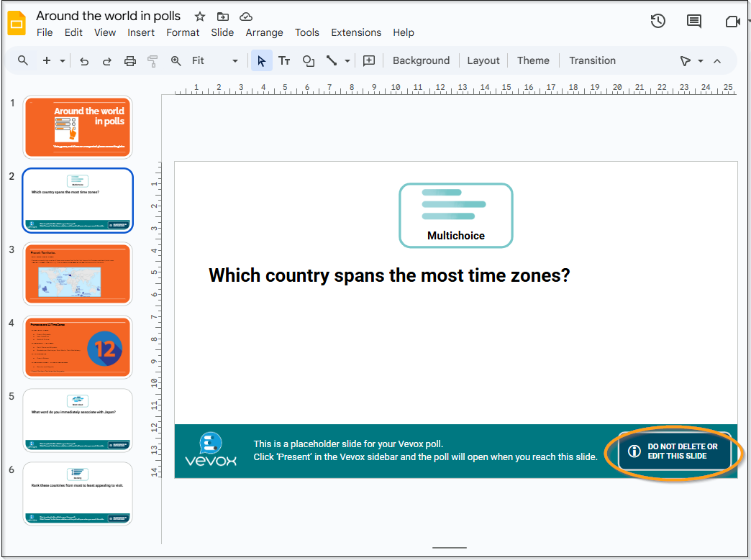Open the Fit zoom dropdown
This screenshot has height=560, width=751.
pos(235,60)
